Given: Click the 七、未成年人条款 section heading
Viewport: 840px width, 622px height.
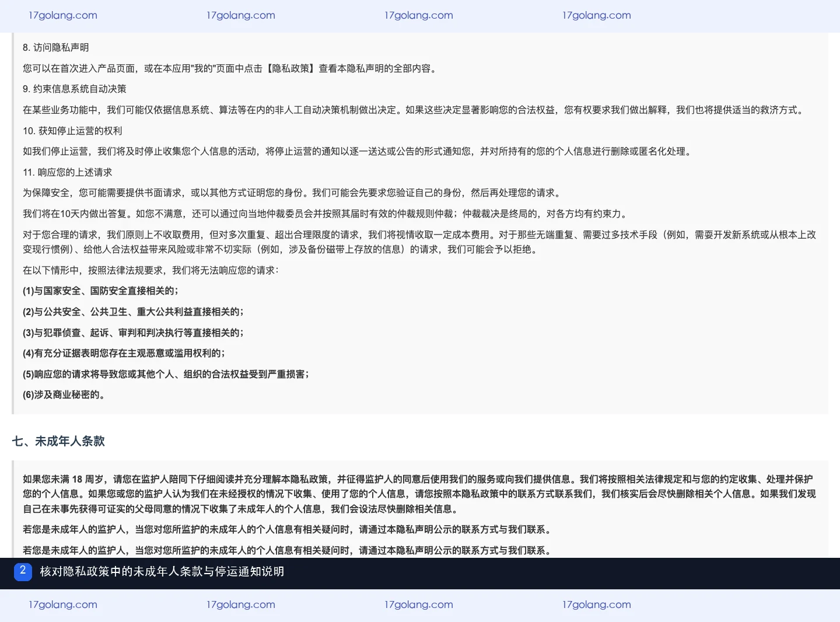Looking at the screenshot, I should click(58, 441).
